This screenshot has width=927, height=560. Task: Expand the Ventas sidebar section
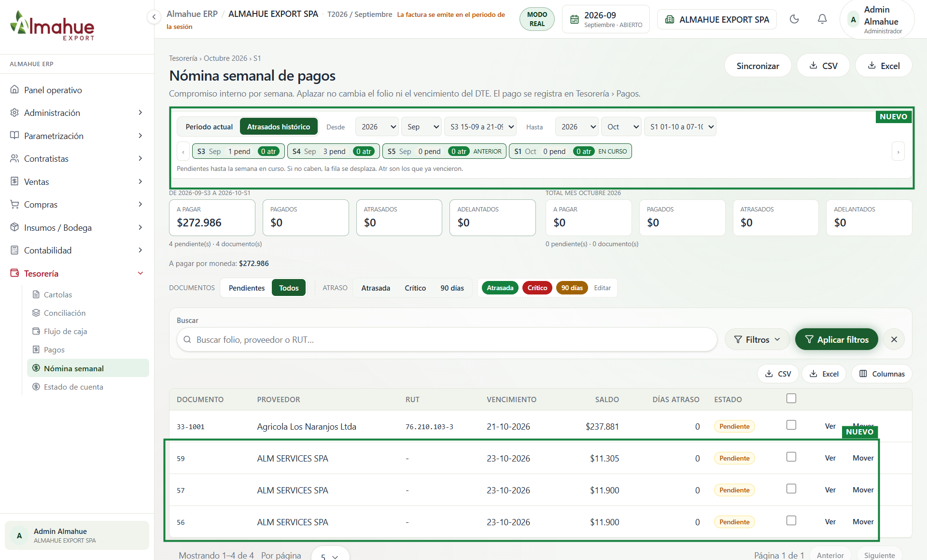click(x=77, y=182)
